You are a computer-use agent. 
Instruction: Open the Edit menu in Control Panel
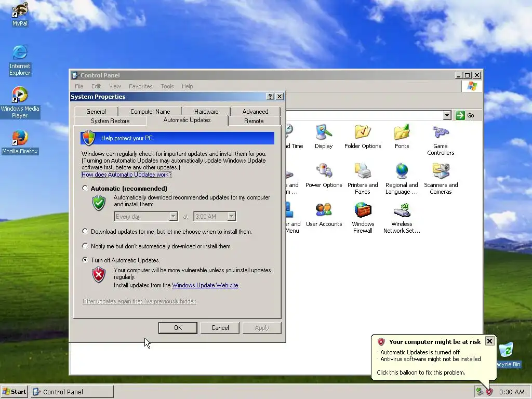96,86
